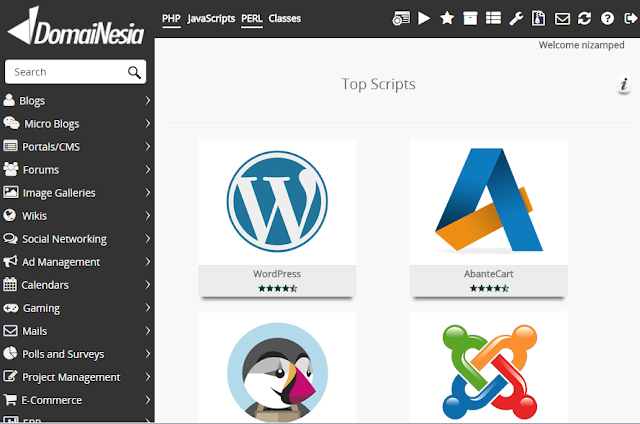
Task: Click the info icon beside Top Scripts
Action: (x=624, y=84)
